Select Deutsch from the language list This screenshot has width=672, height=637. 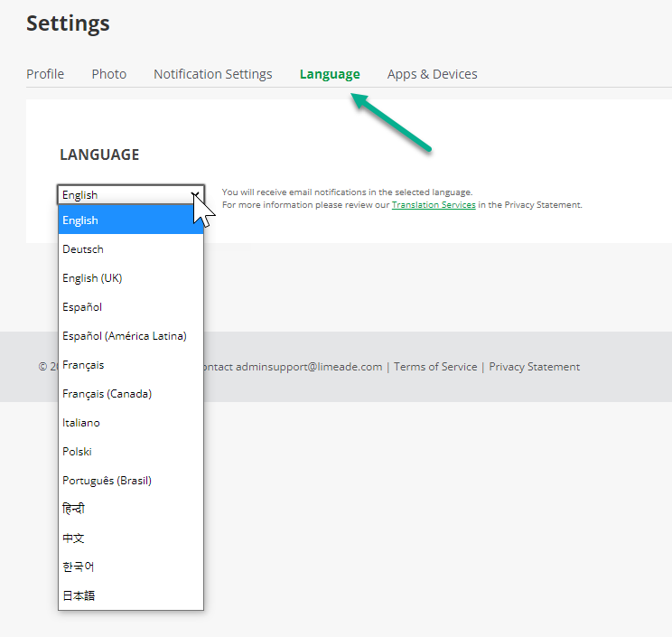point(131,249)
